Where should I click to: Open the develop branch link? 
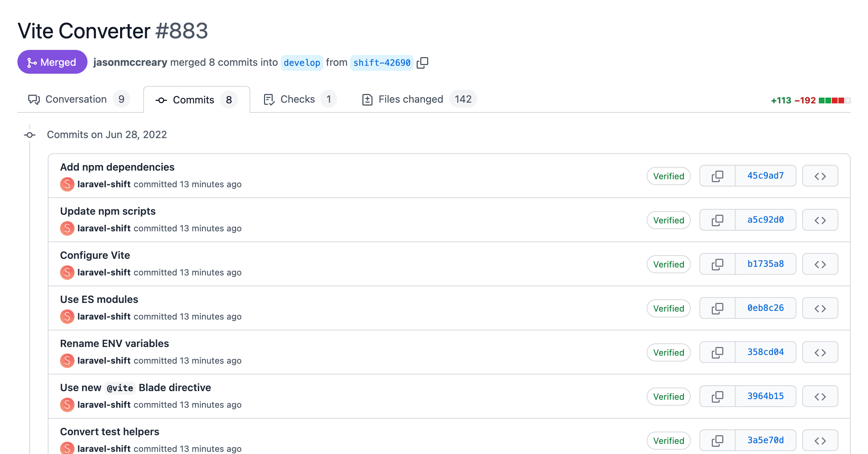pos(302,62)
